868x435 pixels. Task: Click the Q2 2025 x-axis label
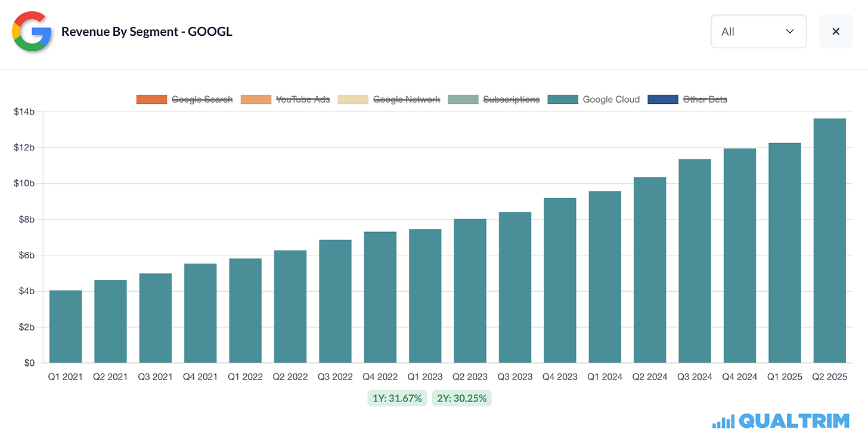point(829,377)
